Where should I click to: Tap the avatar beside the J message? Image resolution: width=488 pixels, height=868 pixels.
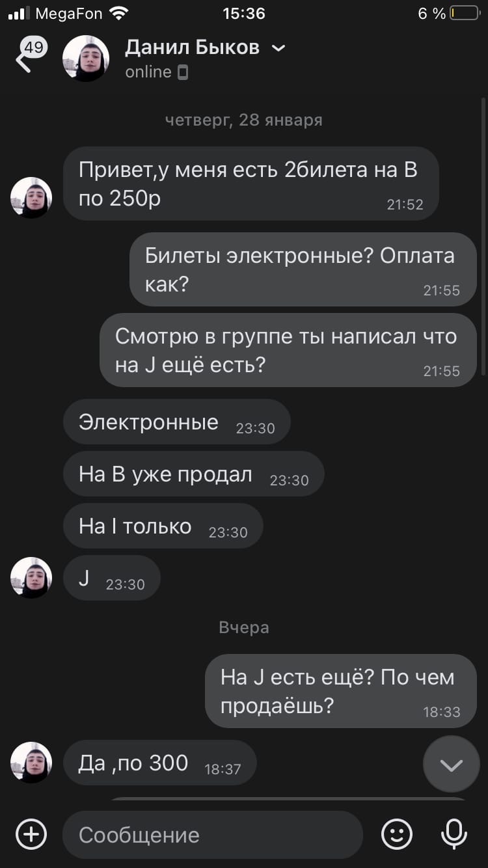point(31,577)
